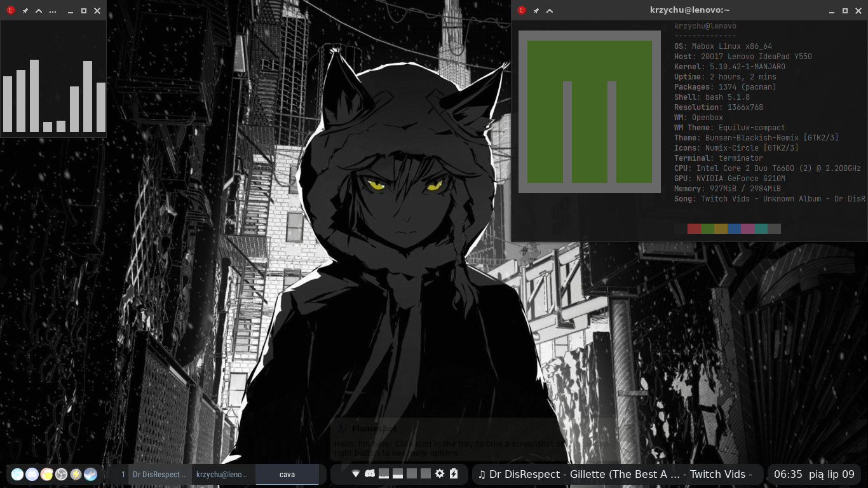Screen dimensions: 868x488
Task: Click the battery charging icon in the tray
Action: click(x=454, y=473)
